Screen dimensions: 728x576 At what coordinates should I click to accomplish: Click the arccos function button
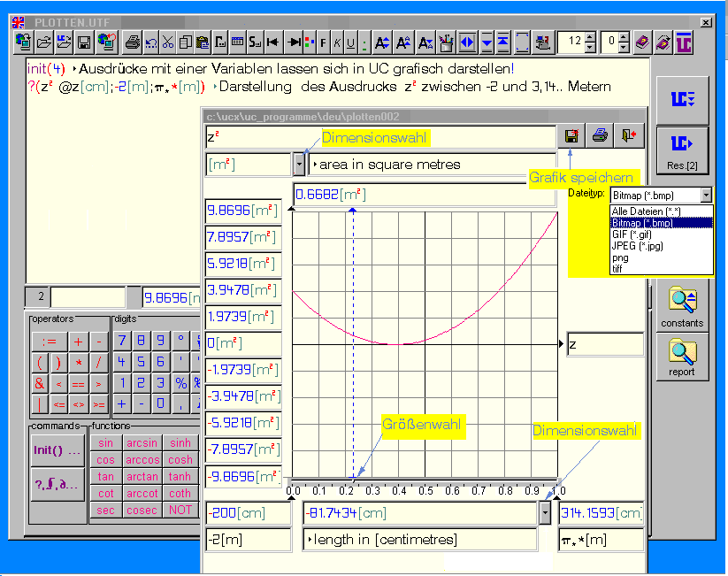pos(142,460)
